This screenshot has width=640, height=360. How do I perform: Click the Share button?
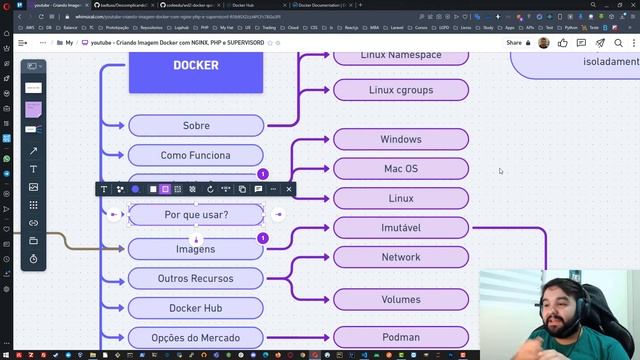click(x=518, y=43)
